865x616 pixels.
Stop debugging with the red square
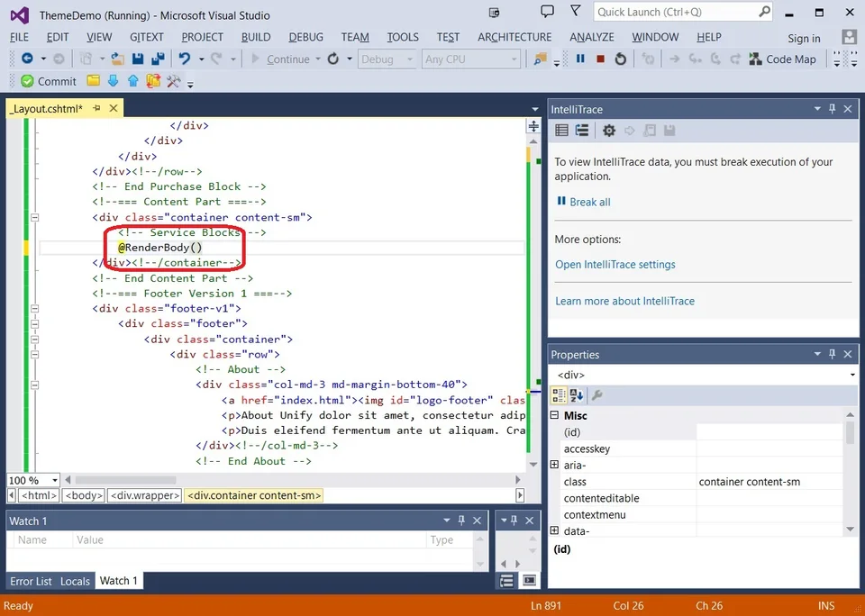coord(601,59)
